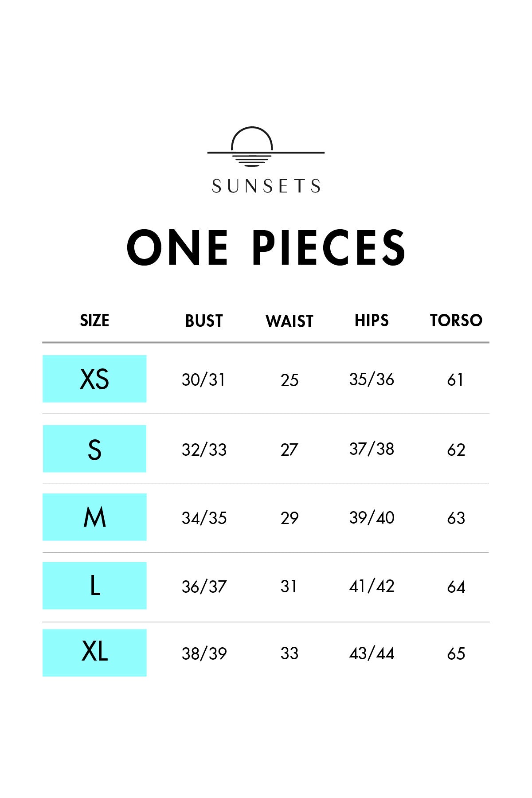Click the BUST column header
The height and width of the screenshot is (798, 532).
tap(204, 321)
